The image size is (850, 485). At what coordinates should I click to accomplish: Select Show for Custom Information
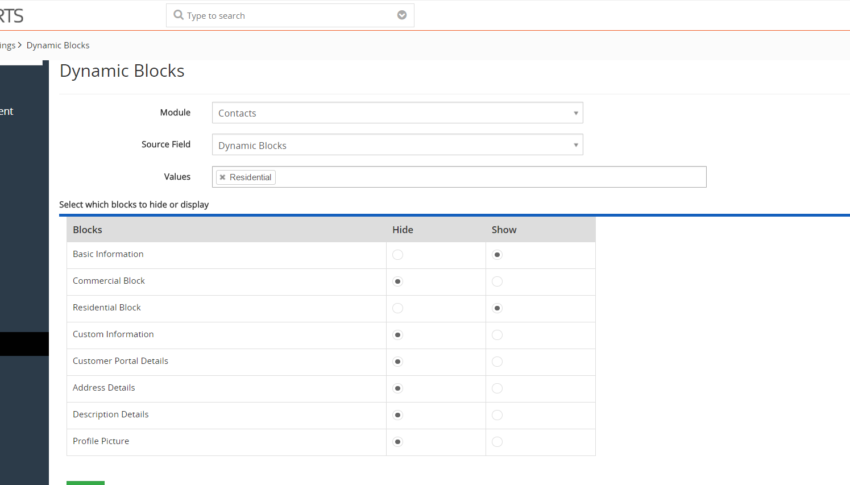[497, 335]
